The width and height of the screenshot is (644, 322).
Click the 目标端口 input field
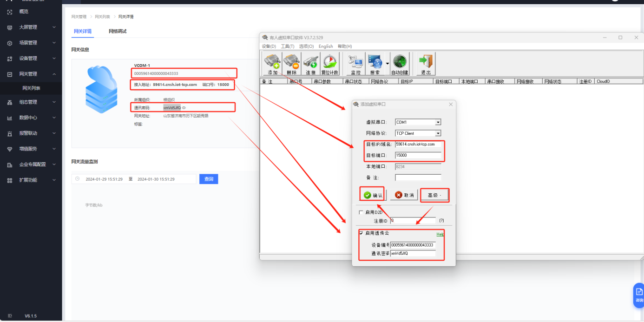pos(418,155)
